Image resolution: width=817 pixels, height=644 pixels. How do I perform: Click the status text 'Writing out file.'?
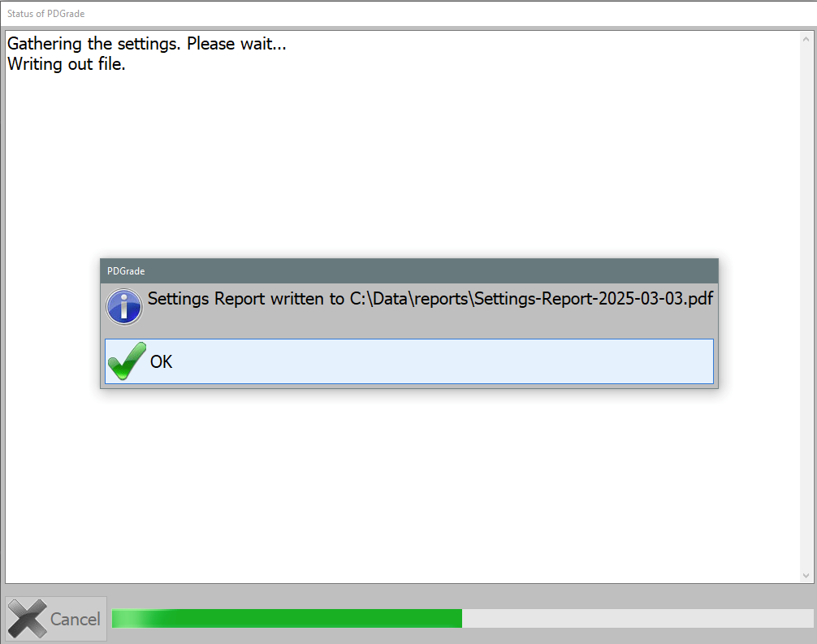[x=65, y=64]
